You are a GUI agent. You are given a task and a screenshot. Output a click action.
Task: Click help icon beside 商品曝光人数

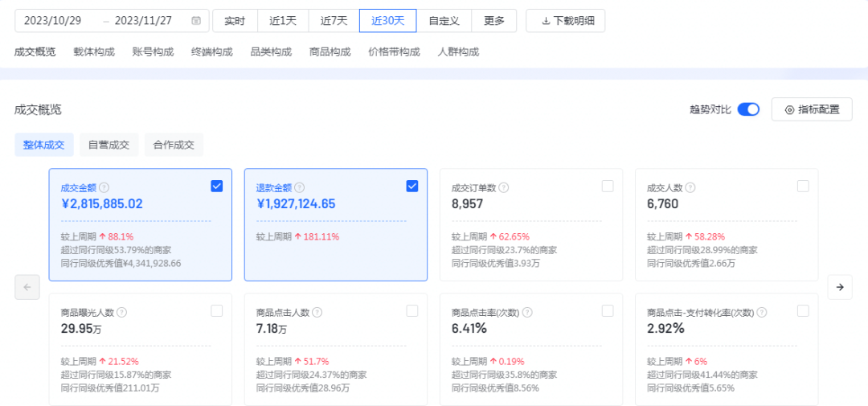[121, 312]
